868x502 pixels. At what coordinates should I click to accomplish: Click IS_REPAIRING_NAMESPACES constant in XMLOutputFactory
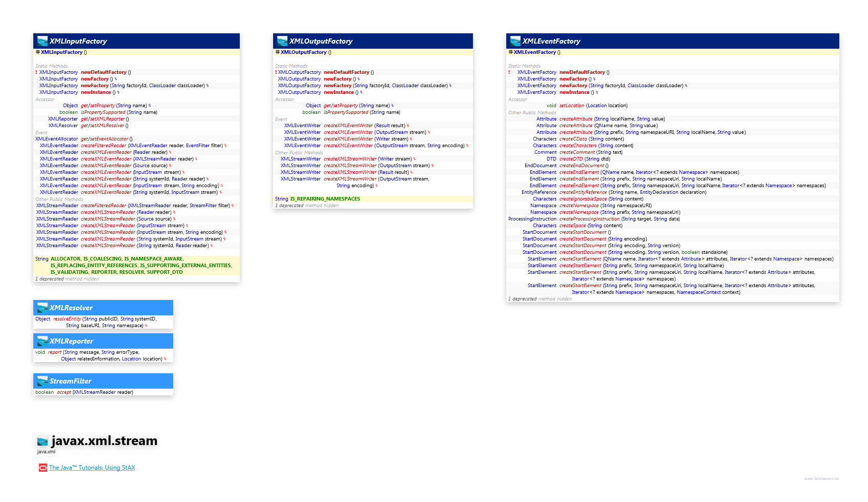tap(325, 199)
